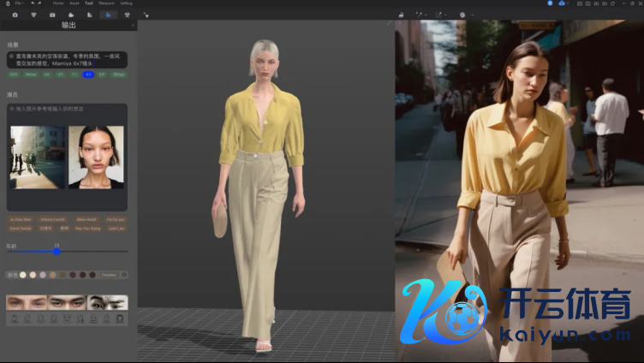Enable the Noise option chip
Viewport: 644px width, 363px height.
31,74
